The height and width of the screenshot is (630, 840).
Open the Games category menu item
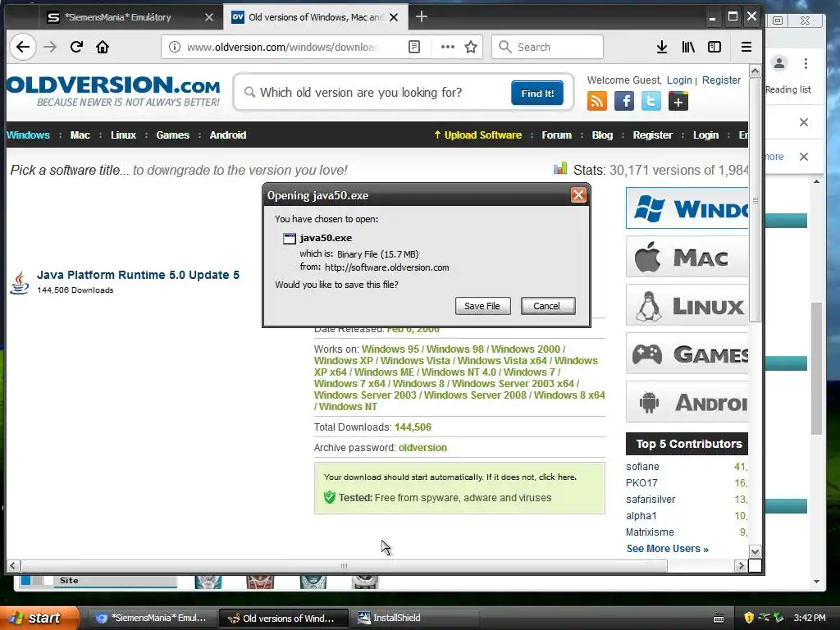click(x=172, y=135)
